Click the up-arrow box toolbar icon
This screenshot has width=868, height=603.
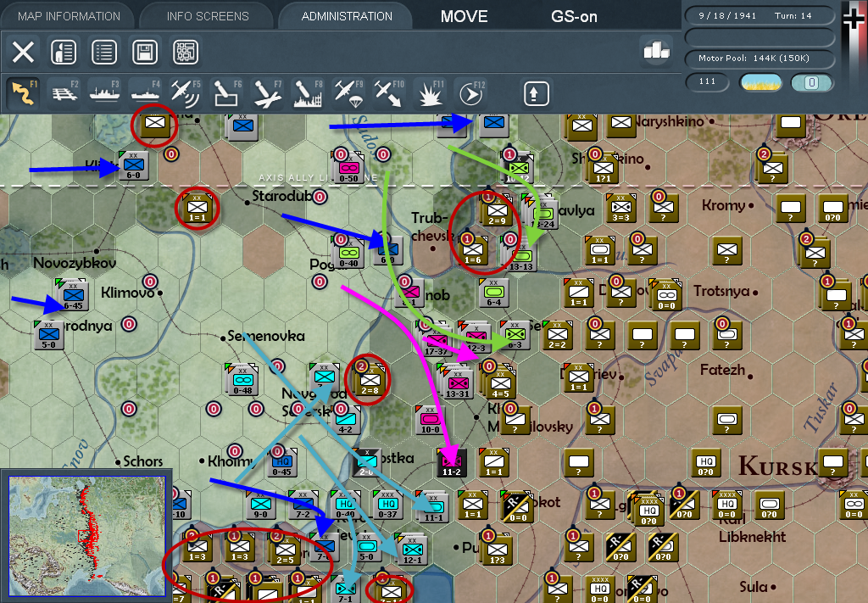coord(536,93)
